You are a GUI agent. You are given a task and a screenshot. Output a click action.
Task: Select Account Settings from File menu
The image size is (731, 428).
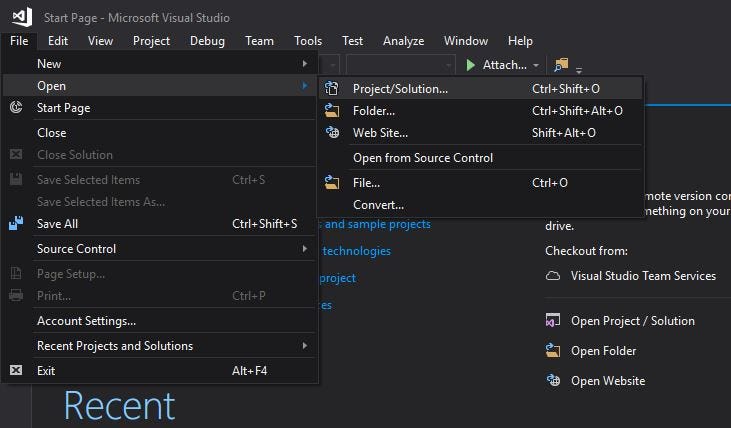click(x=86, y=321)
